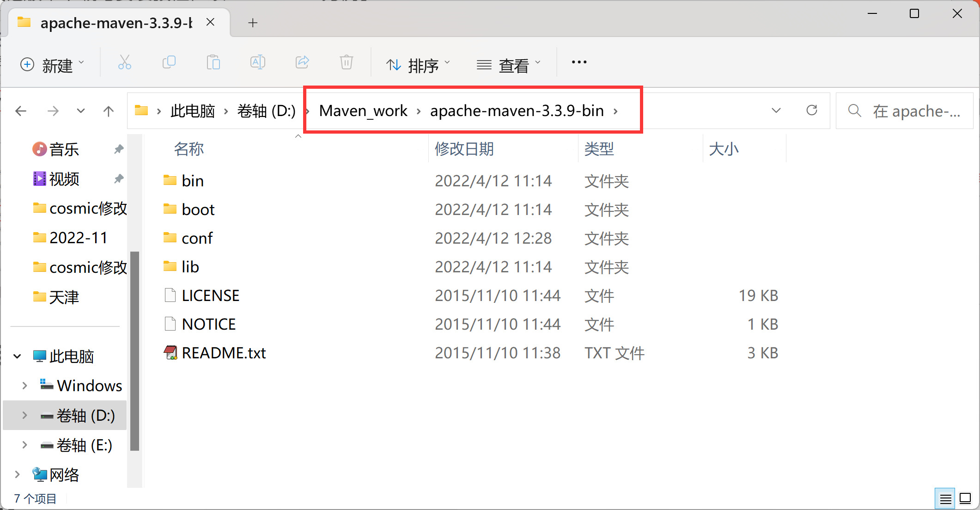
Task: Select the Rename icon in toolbar
Action: pos(257,62)
